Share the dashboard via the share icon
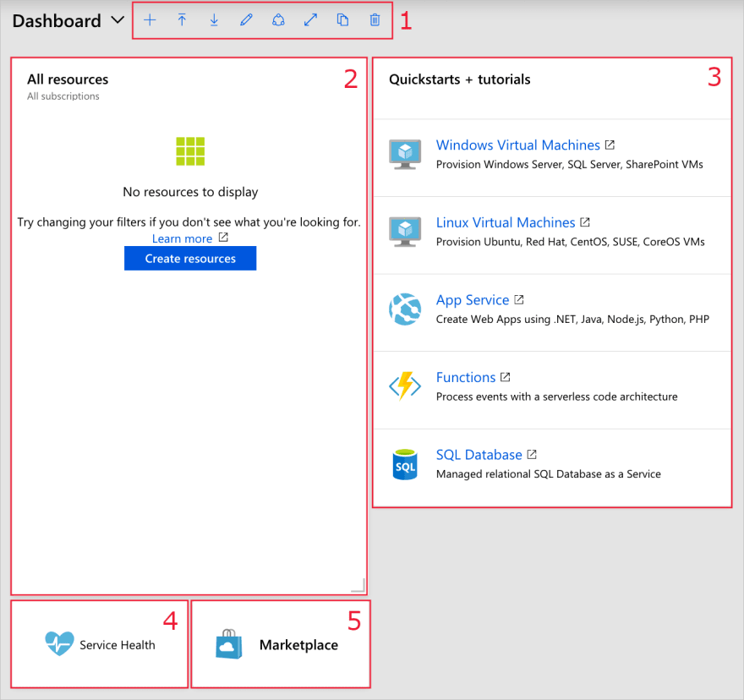Screen dimensions: 744x700 (x=278, y=20)
